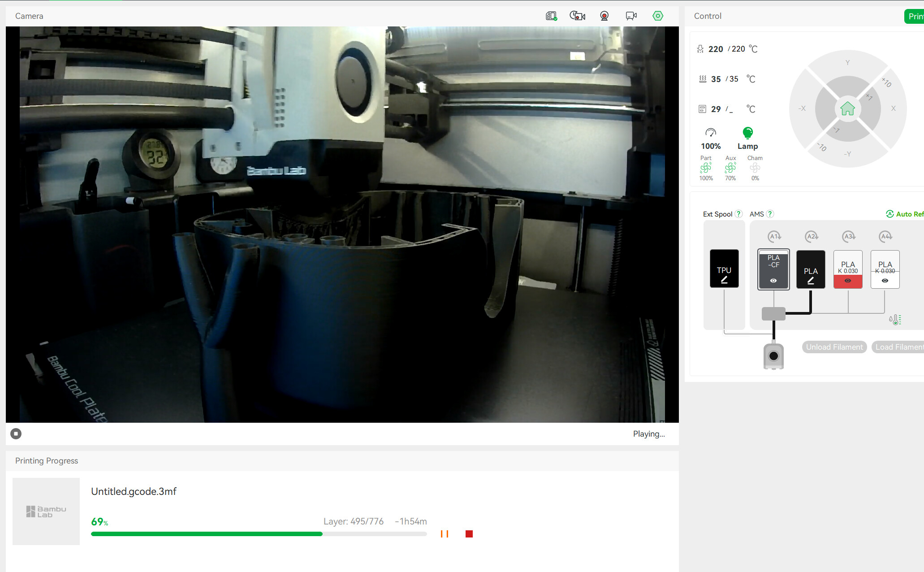Open the virtual camera icon
The width and height of the screenshot is (924, 572).
click(631, 16)
